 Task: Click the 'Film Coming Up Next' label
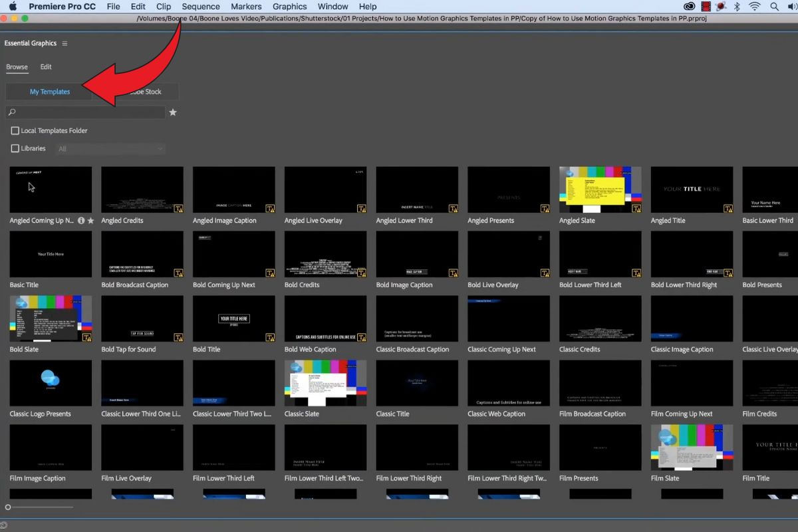click(x=682, y=414)
